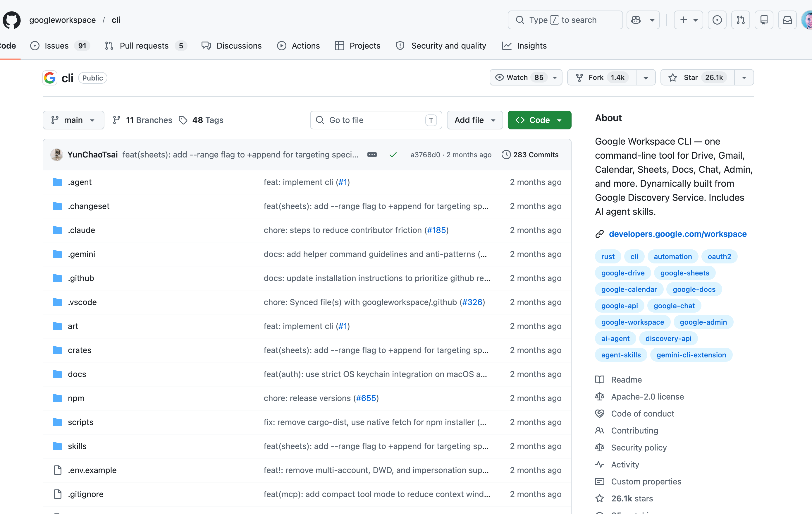
Task: Select the rust topic tag
Action: 608,256
